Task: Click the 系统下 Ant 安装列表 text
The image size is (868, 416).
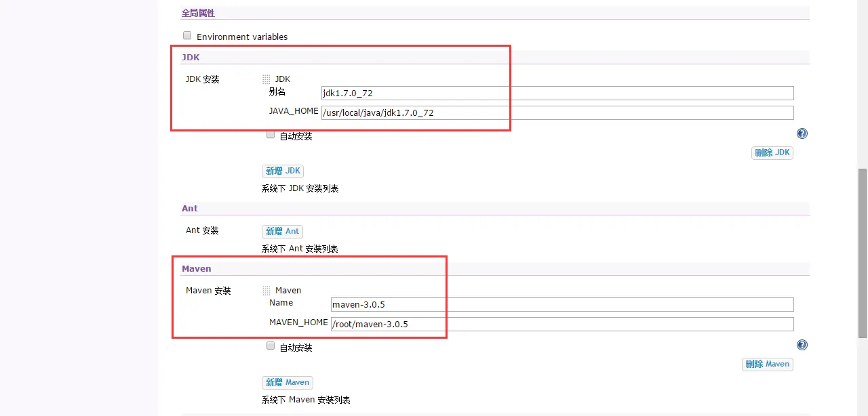Action: (x=300, y=249)
